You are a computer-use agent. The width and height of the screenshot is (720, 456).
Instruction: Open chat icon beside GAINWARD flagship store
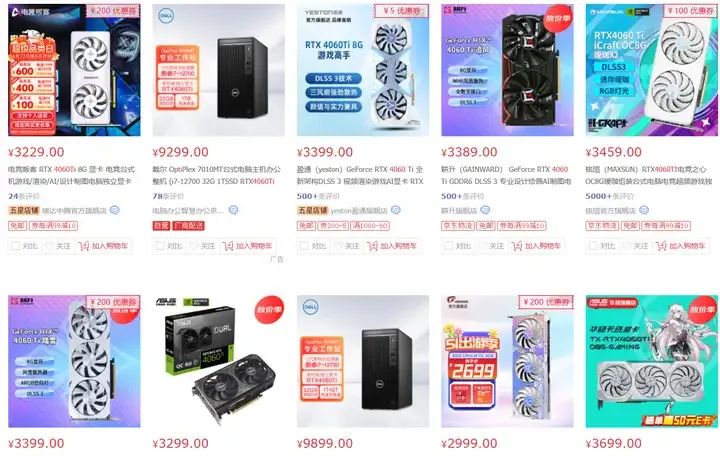point(485,210)
